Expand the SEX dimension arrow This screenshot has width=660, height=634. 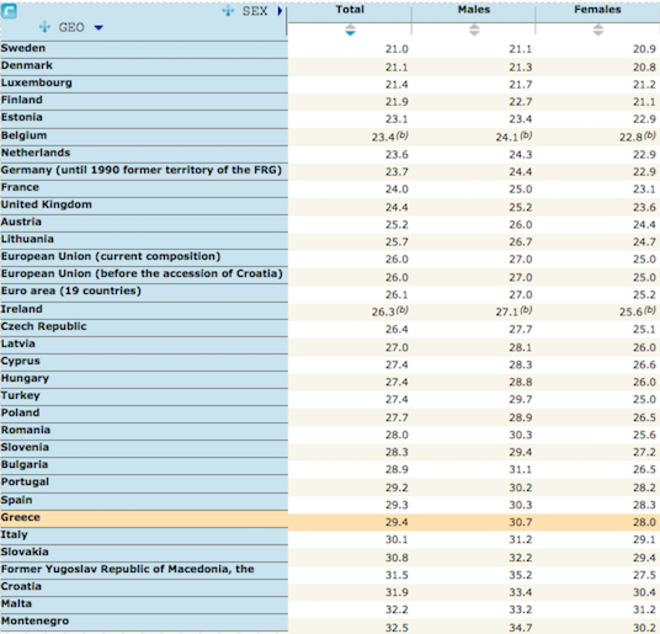(x=280, y=11)
